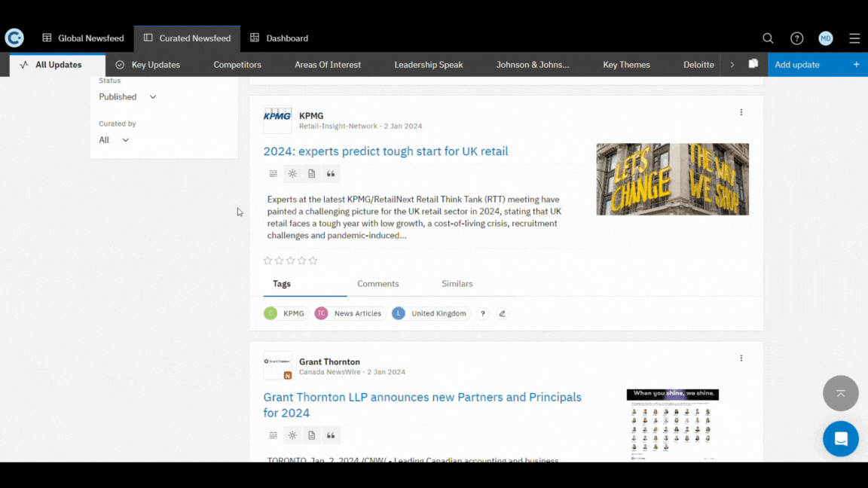Select the Johnson & Johns... tab
Image resolution: width=868 pixels, height=488 pixels.
[533, 65]
